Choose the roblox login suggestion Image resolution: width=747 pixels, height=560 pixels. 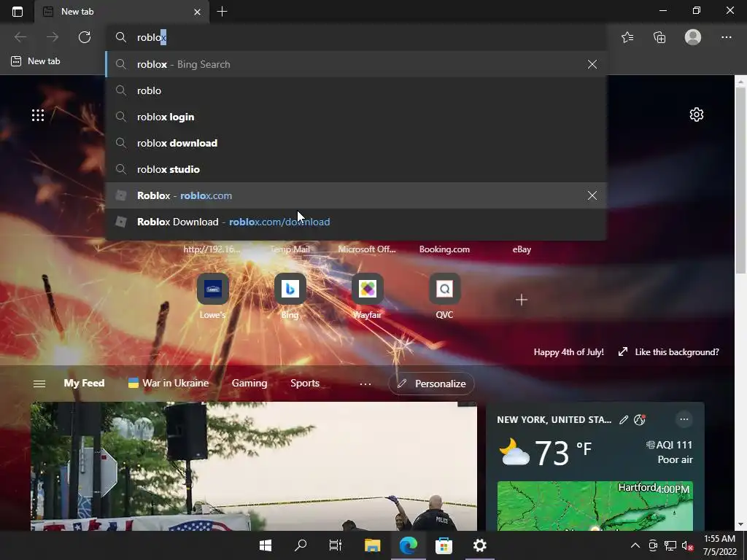point(356,117)
